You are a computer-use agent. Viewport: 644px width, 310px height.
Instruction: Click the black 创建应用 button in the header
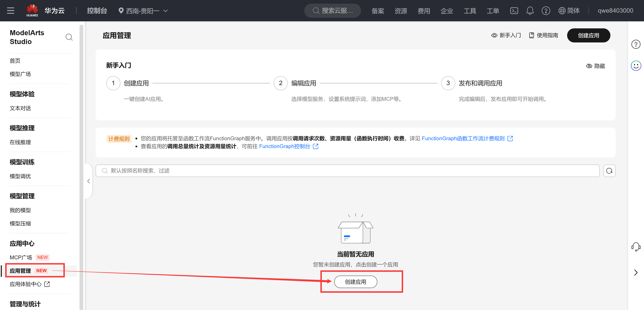click(588, 35)
